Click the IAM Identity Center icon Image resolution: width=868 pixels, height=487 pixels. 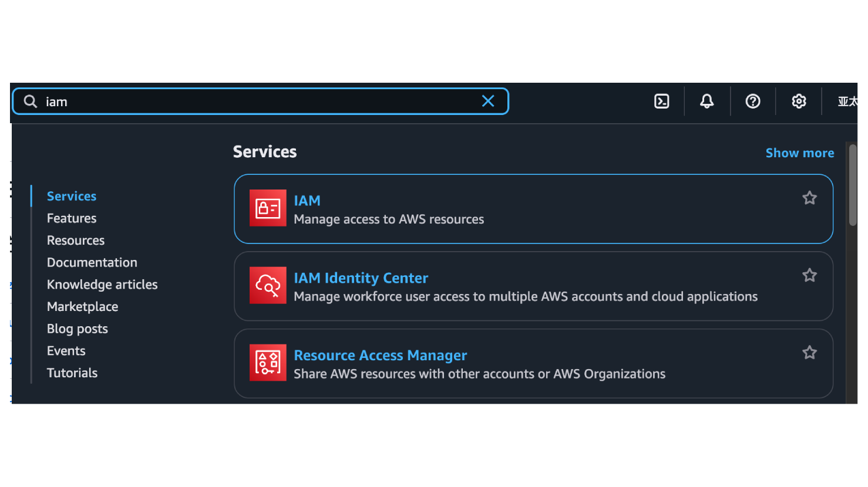pos(268,285)
